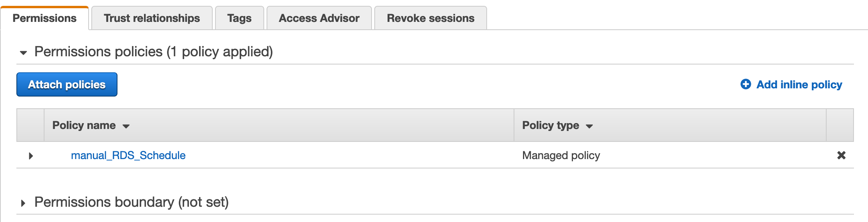
Task: Click the Policy type sort arrow
Action: 589,126
